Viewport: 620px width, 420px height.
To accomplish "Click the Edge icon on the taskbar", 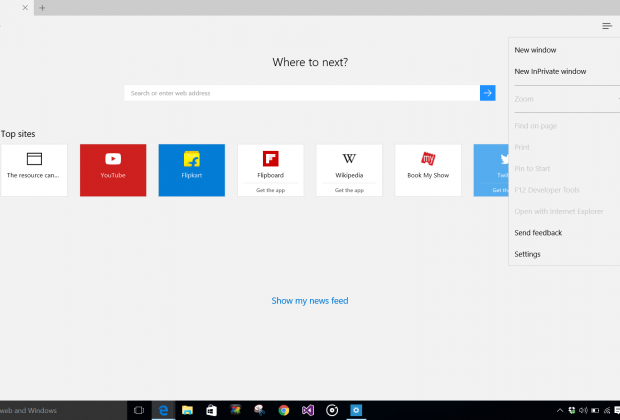I will (163, 411).
